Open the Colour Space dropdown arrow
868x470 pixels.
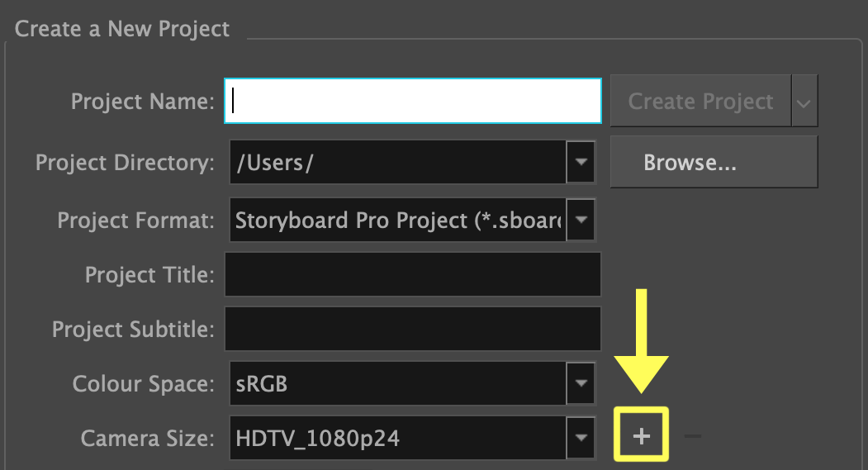coord(581,384)
